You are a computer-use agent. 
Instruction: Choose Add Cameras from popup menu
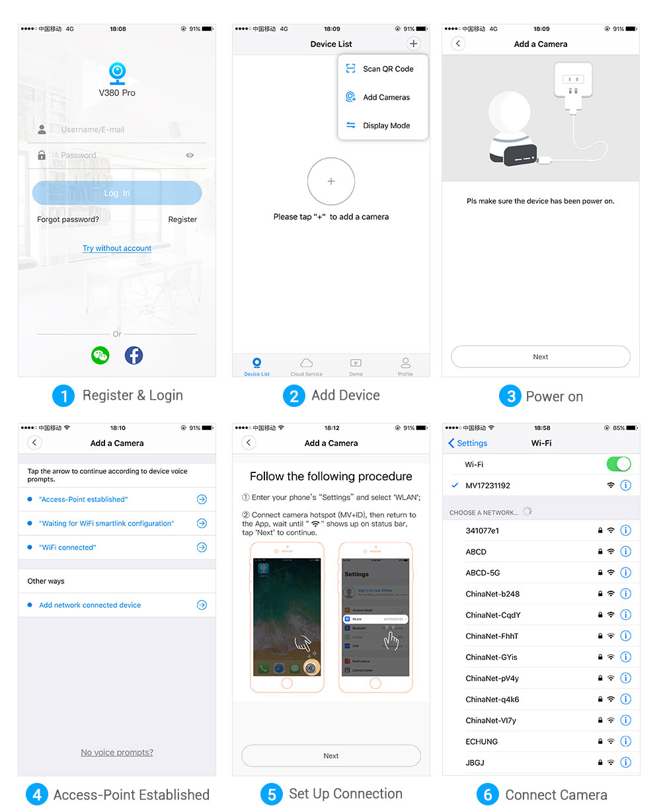(x=386, y=97)
